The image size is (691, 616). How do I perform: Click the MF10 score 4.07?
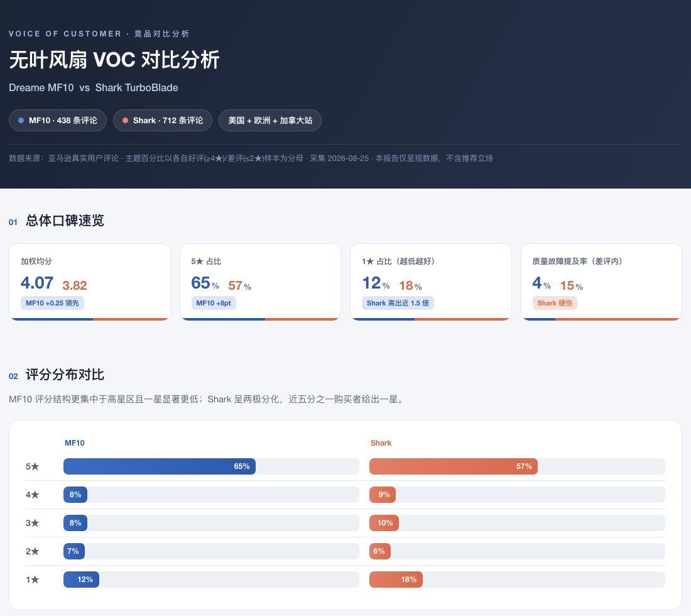click(37, 283)
